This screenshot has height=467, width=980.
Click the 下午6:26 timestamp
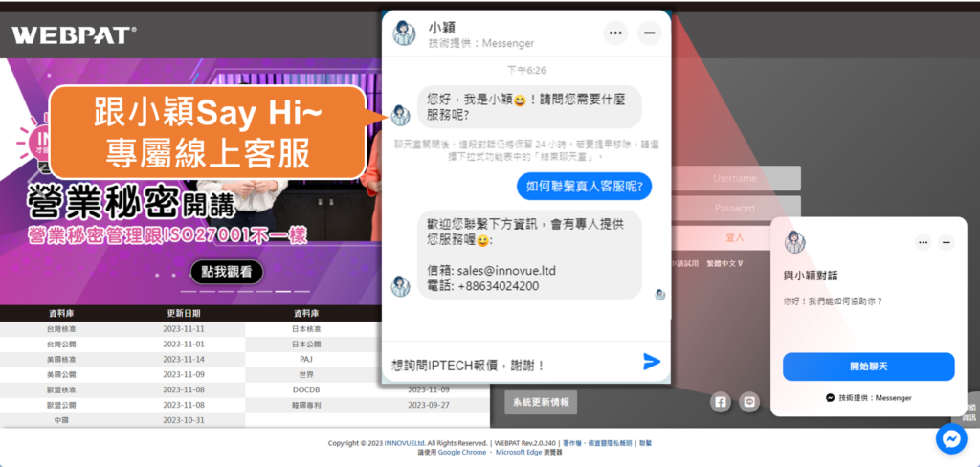coord(526,70)
